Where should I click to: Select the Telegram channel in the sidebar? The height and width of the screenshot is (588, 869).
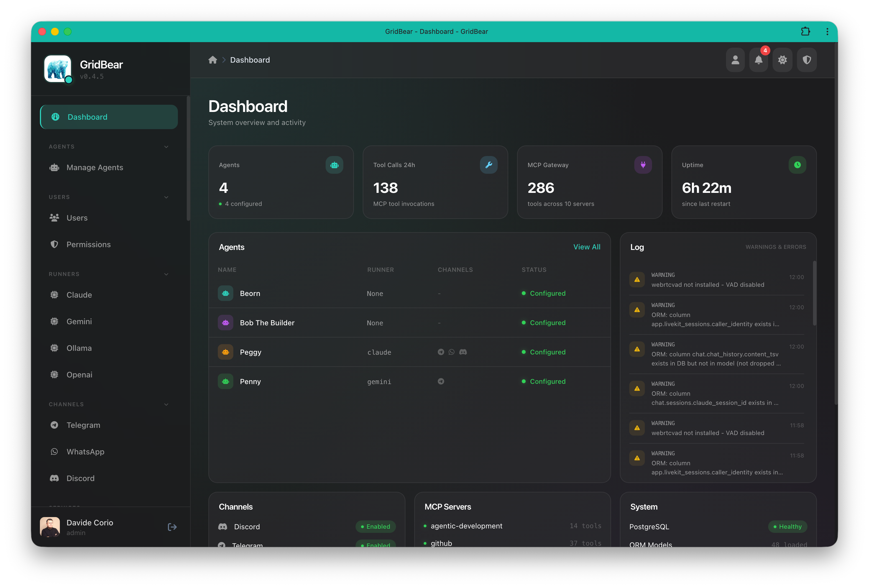(x=83, y=425)
